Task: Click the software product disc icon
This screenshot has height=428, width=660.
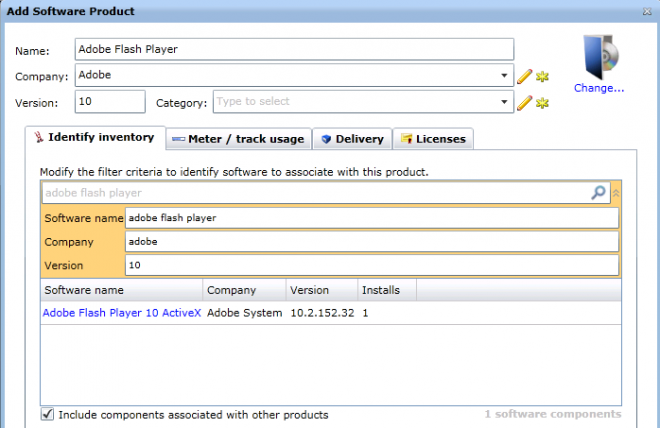Action: coord(601,57)
